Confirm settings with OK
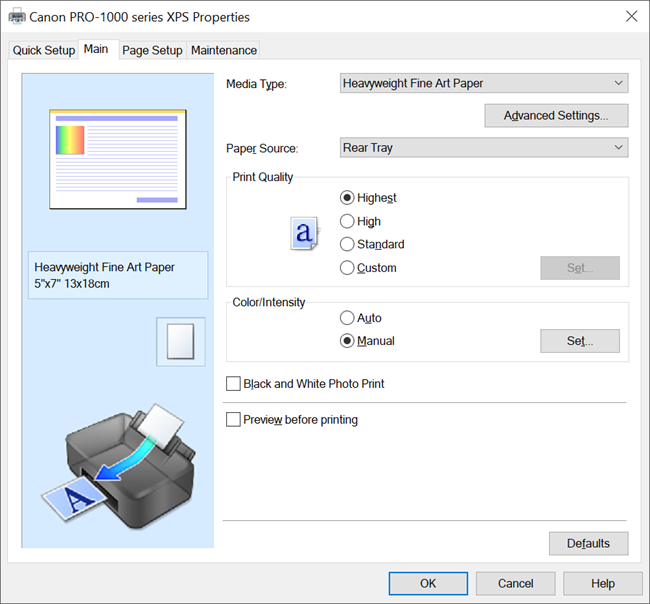650x604 pixels. [428, 583]
